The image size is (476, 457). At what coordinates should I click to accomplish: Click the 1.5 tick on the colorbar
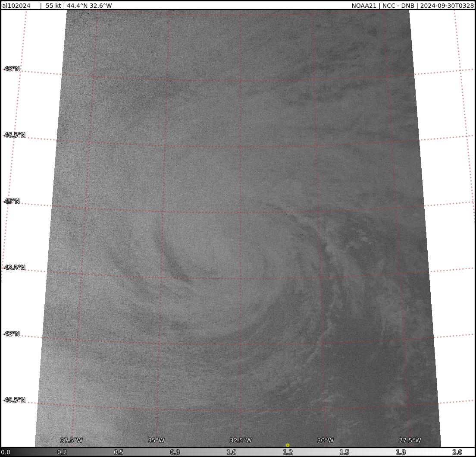point(344,452)
